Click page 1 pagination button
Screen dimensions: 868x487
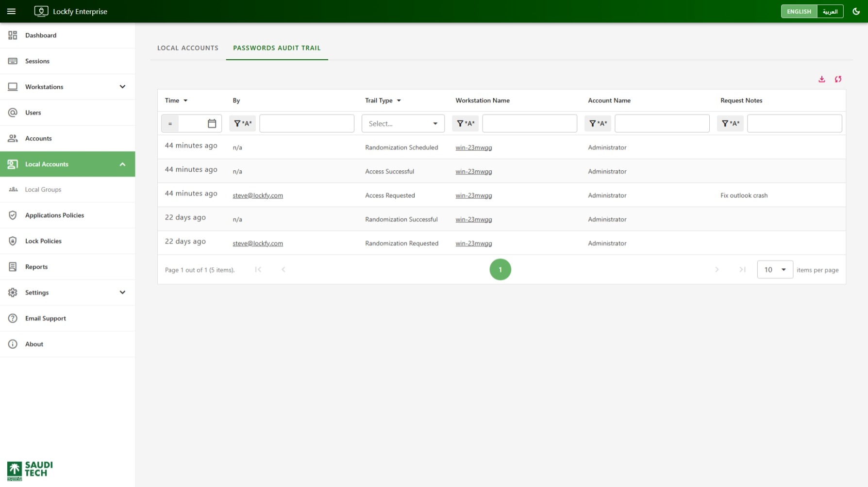(501, 270)
